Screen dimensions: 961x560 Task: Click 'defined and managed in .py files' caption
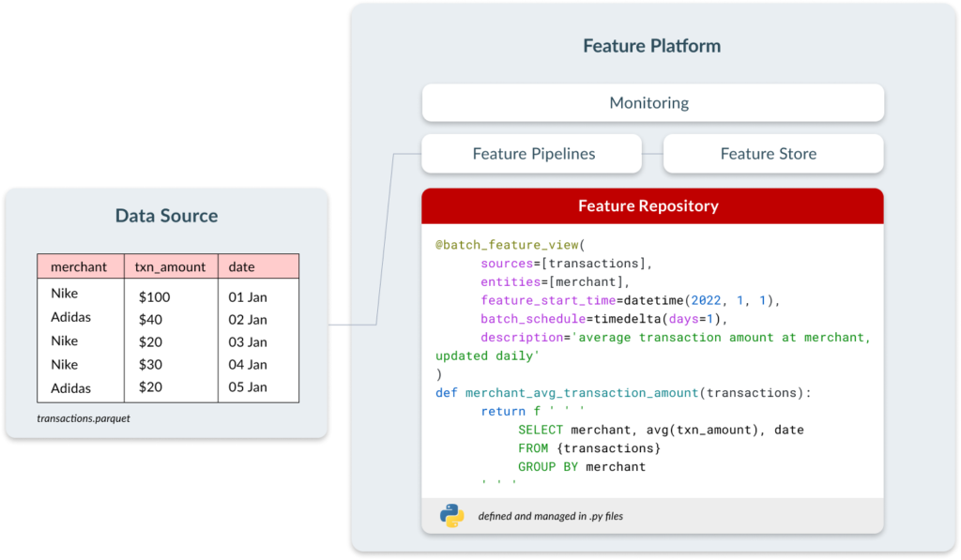pyautogui.click(x=550, y=516)
